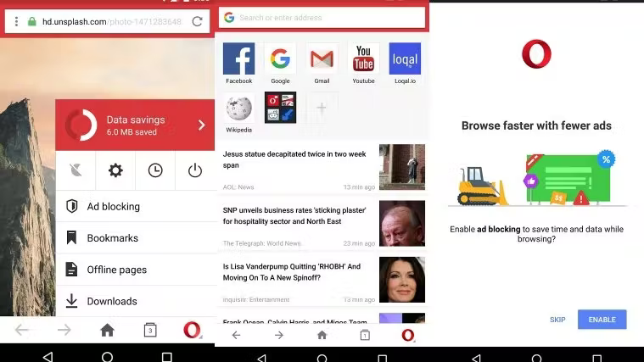Click the Google logo in search bar
The height and width of the screenshot is (362, 644).
click(x=229, y=17)
